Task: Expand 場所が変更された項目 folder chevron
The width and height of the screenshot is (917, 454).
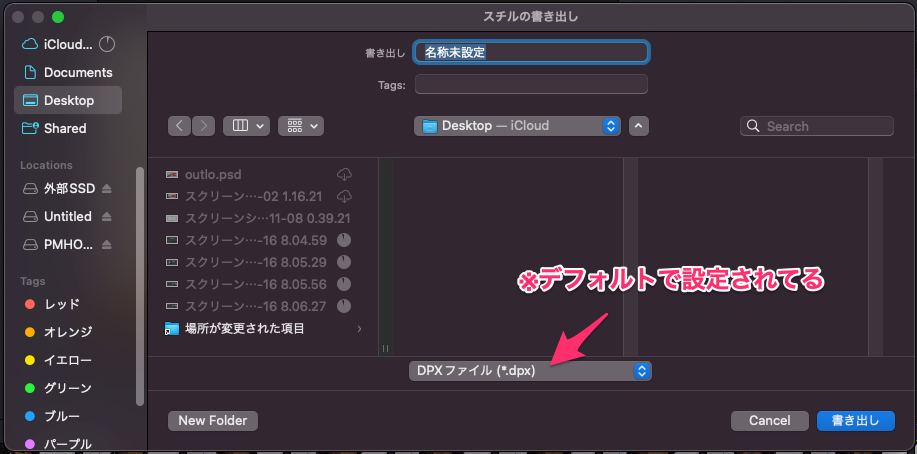Action: [x=359, y=329]
